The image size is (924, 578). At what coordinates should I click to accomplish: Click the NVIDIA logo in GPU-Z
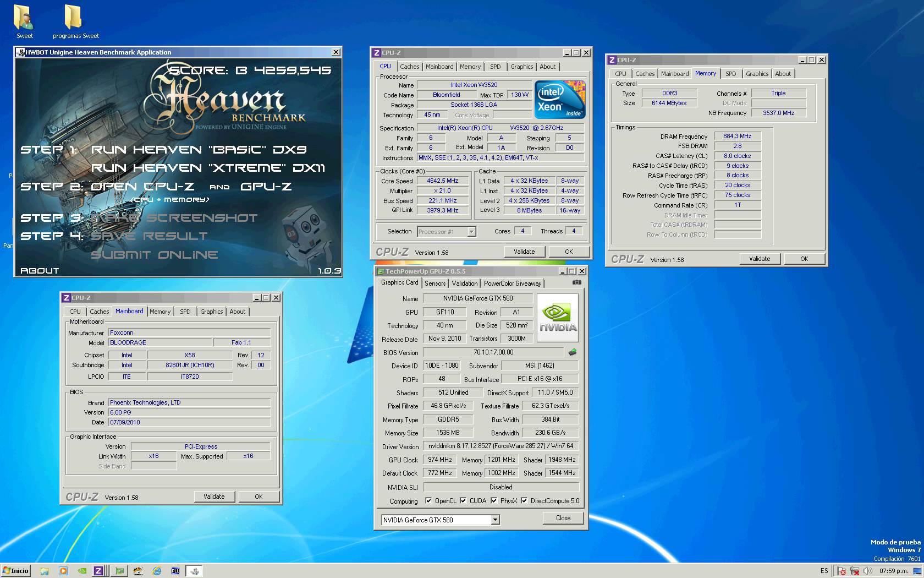[557, 318]
